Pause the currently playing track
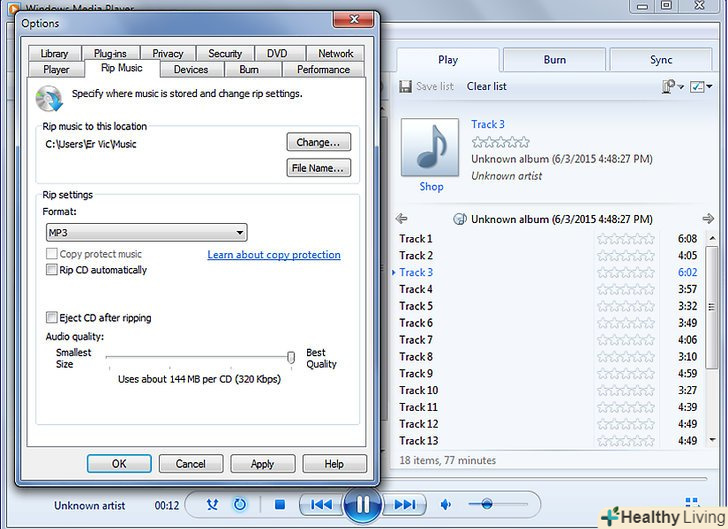Viewport: 728px width, 529px height. point(363,504)
